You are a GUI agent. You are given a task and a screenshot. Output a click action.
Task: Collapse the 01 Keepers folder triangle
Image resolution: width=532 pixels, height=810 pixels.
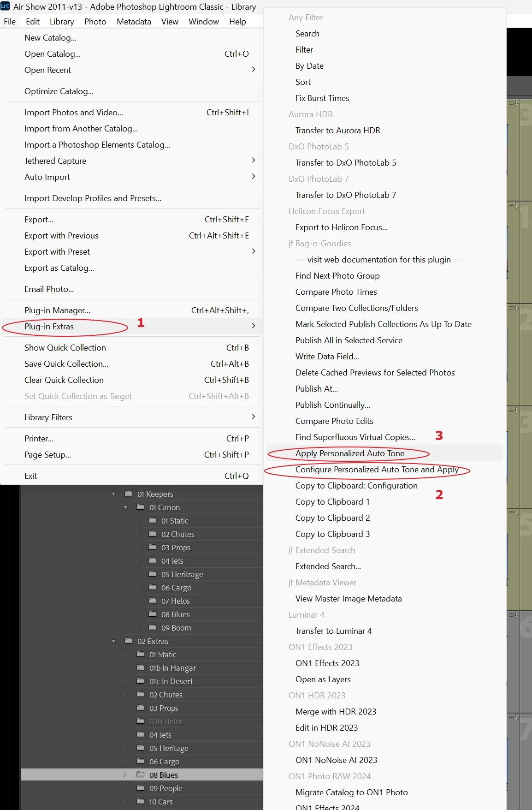(113, 494)
